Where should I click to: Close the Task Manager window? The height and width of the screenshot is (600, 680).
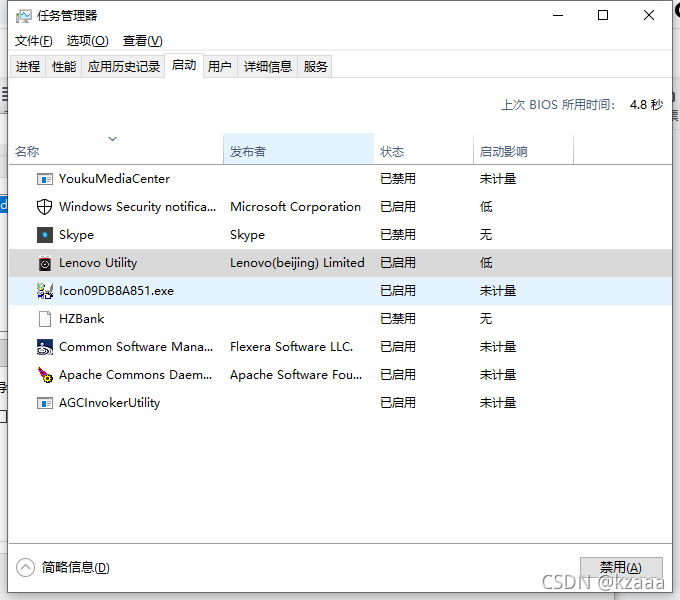pyautogui.click(x=649, y=16)
